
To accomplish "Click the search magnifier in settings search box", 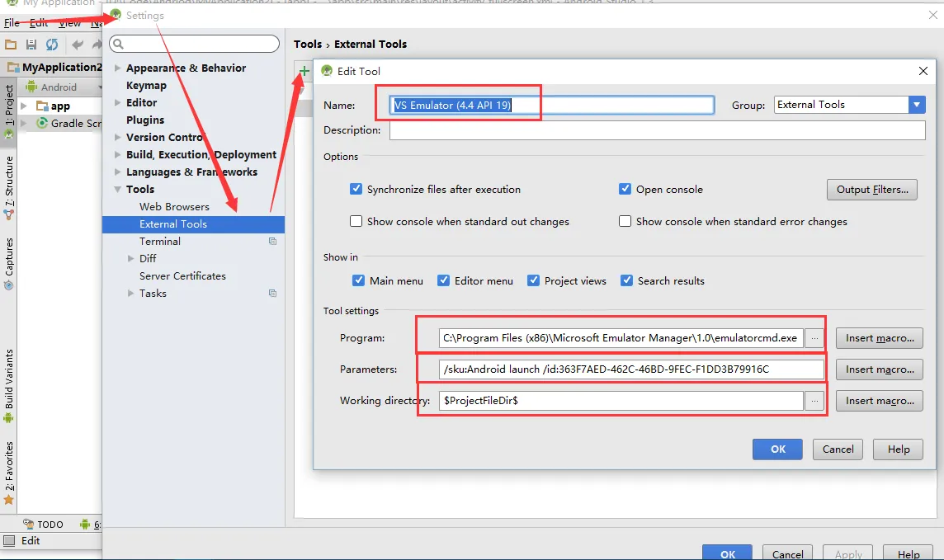I will coord(119,44).
